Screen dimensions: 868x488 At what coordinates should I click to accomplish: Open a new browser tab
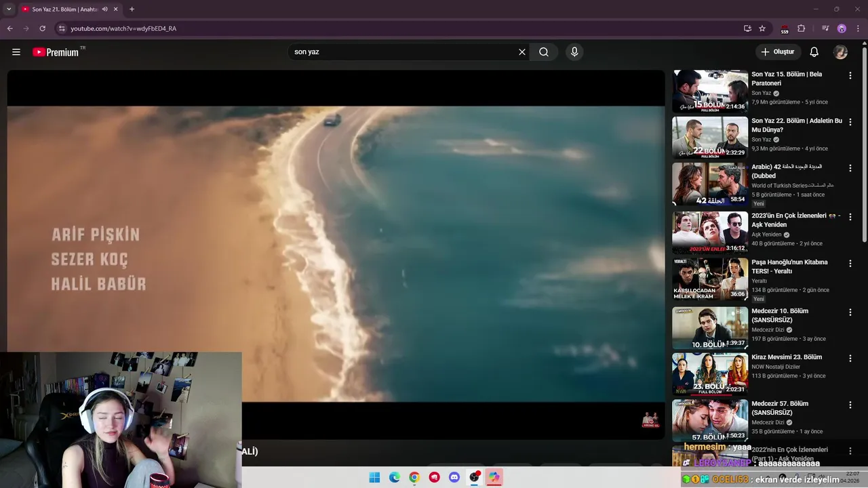tap(132, 9)
